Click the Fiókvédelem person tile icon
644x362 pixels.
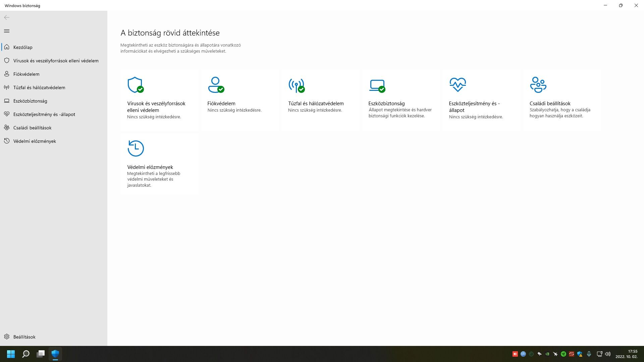pos(216,85)
